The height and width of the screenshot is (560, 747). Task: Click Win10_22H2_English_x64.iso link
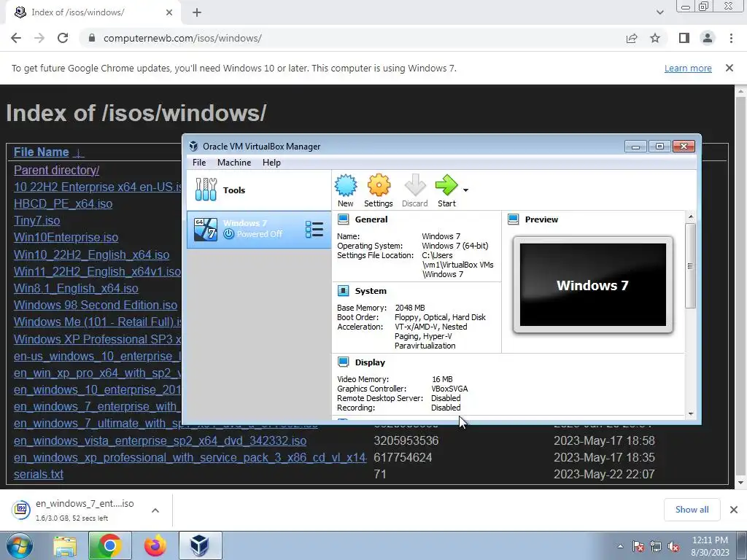tap(91, 254)
